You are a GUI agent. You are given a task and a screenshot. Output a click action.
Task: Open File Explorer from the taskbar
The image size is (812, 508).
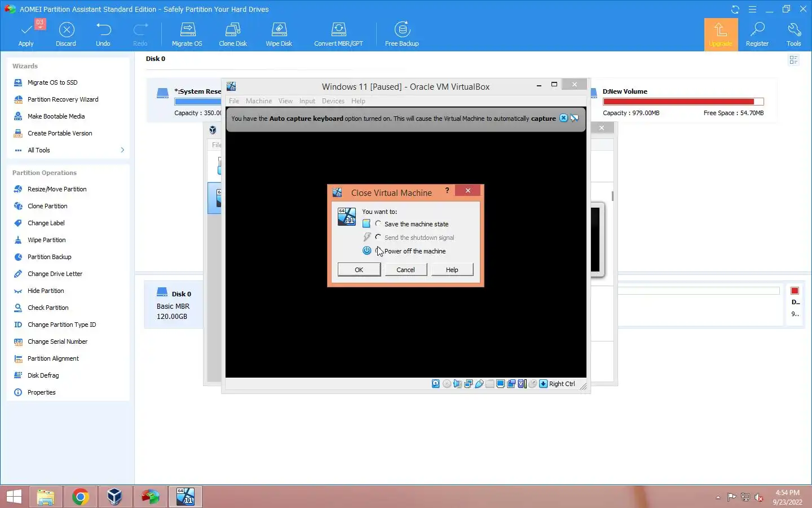[x=46, y=497]
